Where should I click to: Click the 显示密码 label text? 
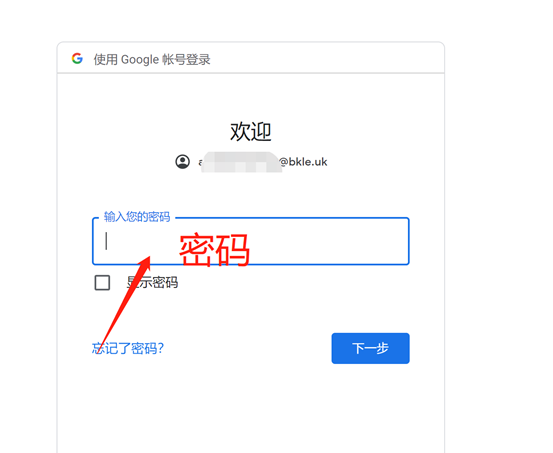(x=152, y=282)
